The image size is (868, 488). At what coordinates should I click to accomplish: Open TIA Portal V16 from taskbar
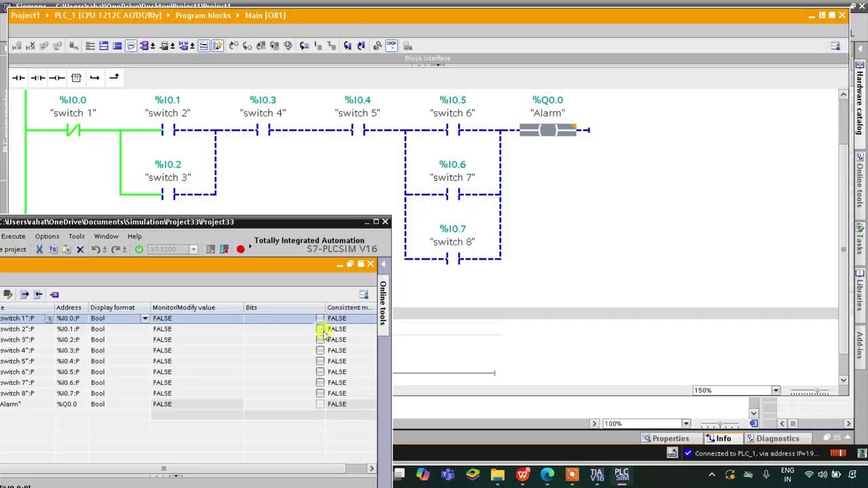tap(597, 474)
